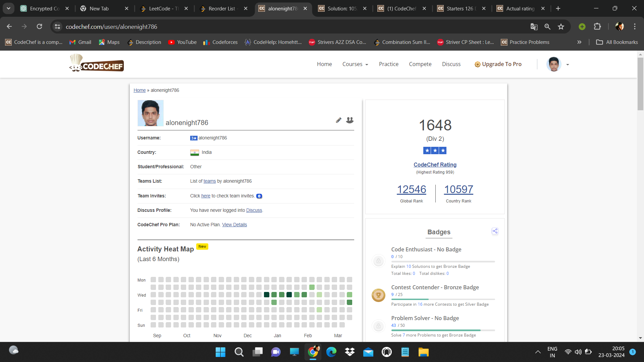Open CodeChef home via the logo
Image resolution: width=644 pixels, height=362 pixels.
[x=97, y=63]
